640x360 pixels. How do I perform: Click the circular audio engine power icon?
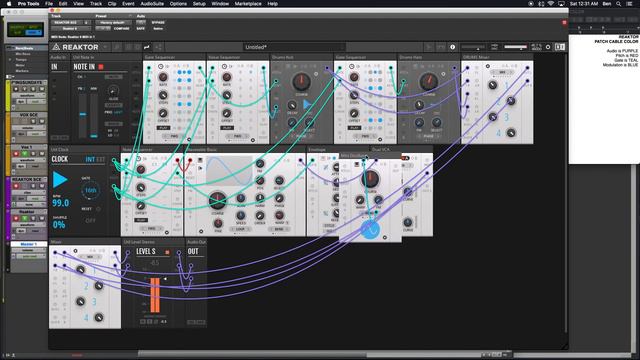click(x=548, y=47)
